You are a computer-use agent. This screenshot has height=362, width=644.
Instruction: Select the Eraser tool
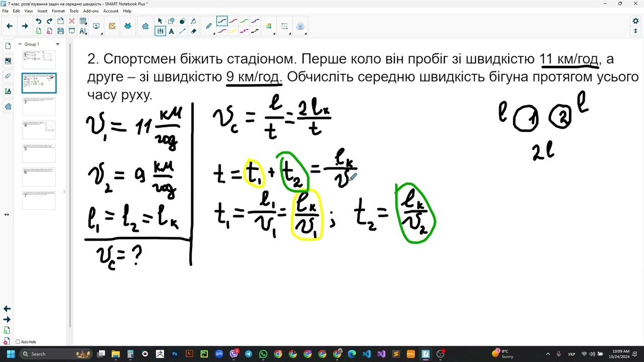tap(194, 31)
